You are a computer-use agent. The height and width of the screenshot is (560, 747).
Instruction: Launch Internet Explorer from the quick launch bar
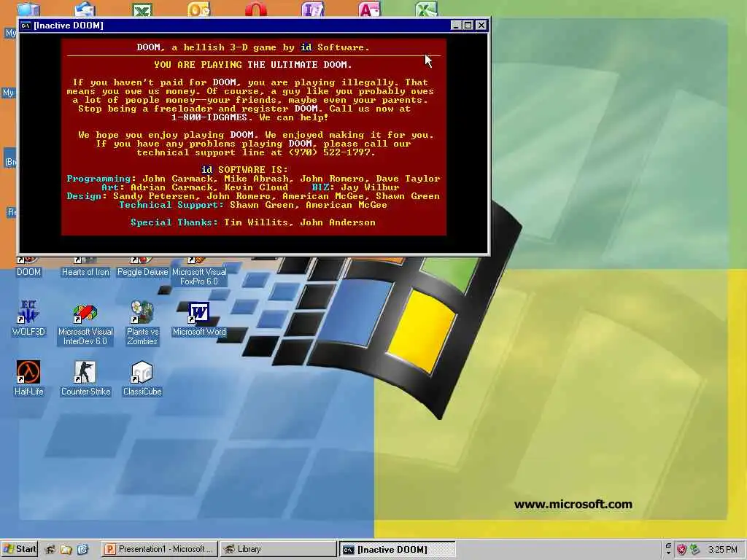coord(82,550)
